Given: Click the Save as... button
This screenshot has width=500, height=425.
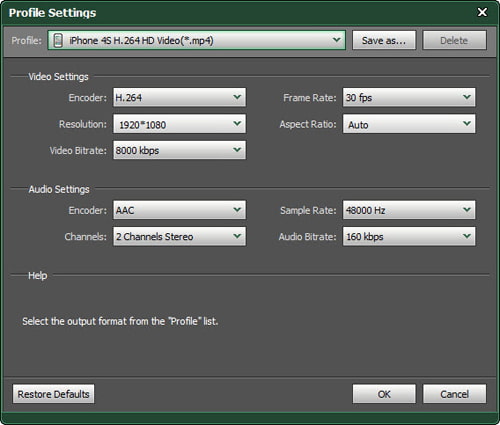Looking at the screenshot, I should [384, 40].
